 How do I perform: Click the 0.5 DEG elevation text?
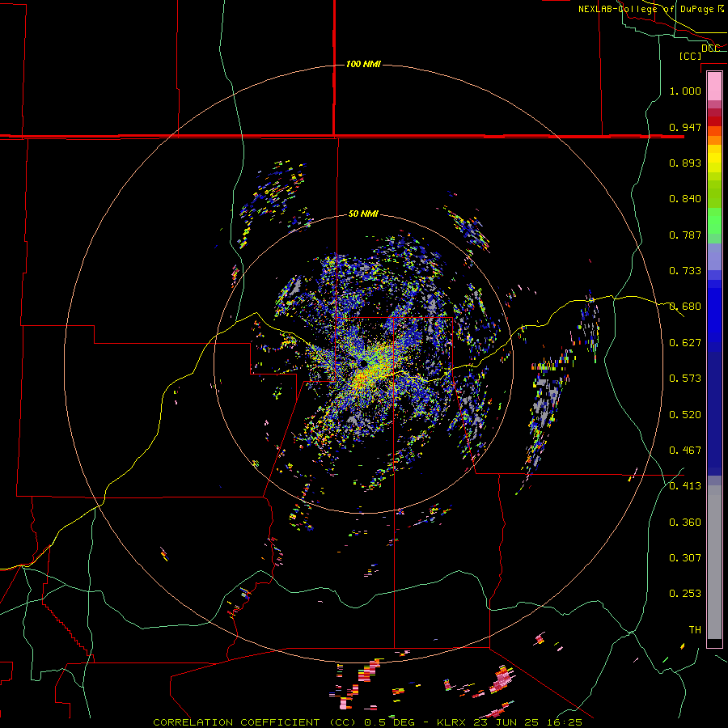click(x=392, y=722)
